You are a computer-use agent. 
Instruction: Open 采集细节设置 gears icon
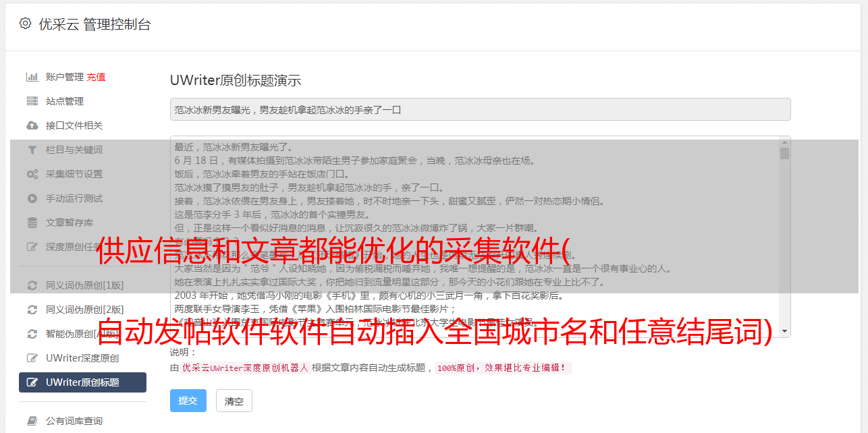pyautogui.click(x=32, y=174)
